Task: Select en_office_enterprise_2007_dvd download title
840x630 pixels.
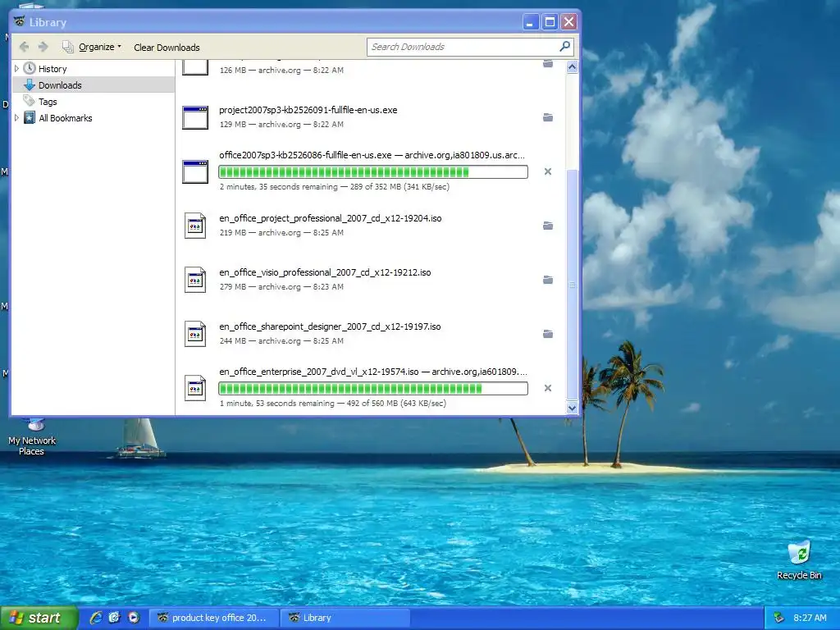Action: [x=373, y=372]
